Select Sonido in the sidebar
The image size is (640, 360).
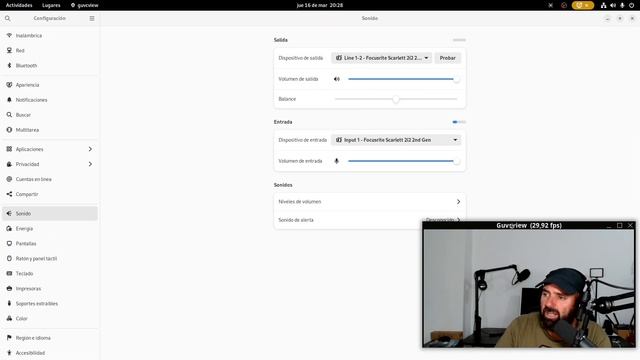50,213
